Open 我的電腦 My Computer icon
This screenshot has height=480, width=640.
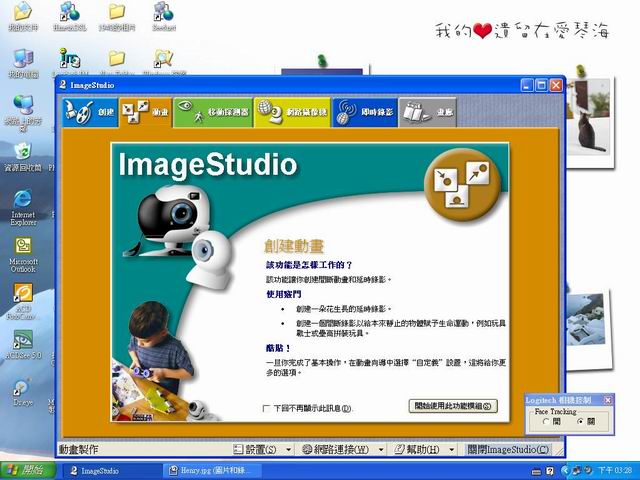[23, 64]
